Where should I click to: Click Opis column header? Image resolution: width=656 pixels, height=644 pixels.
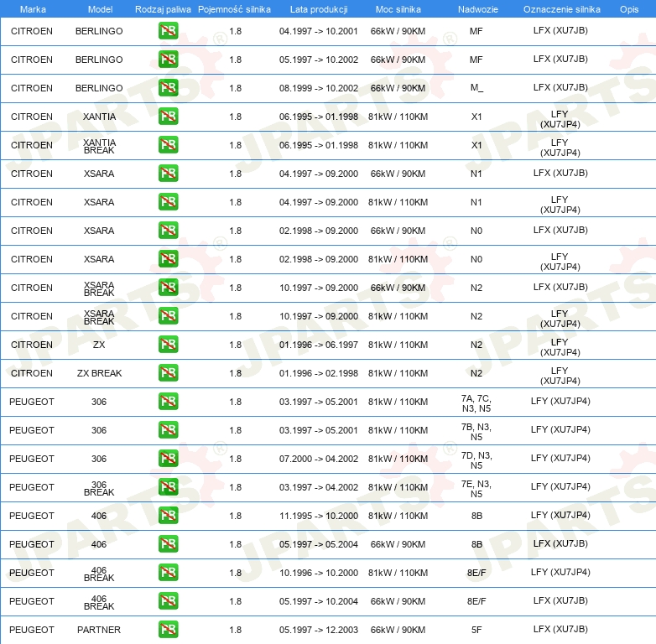click(x=629, y=9)
